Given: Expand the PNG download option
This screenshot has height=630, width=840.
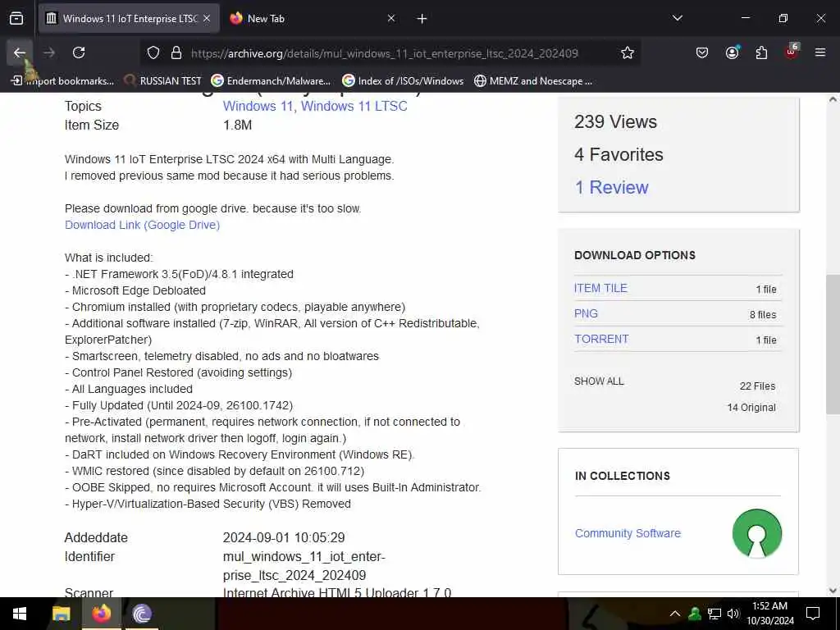Looking at the screenshot, I should [x=586, y=313].
